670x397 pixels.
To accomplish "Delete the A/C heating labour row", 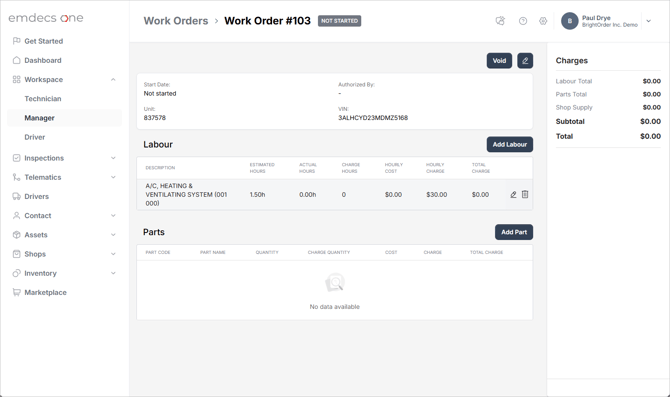I will pos(525,194).
